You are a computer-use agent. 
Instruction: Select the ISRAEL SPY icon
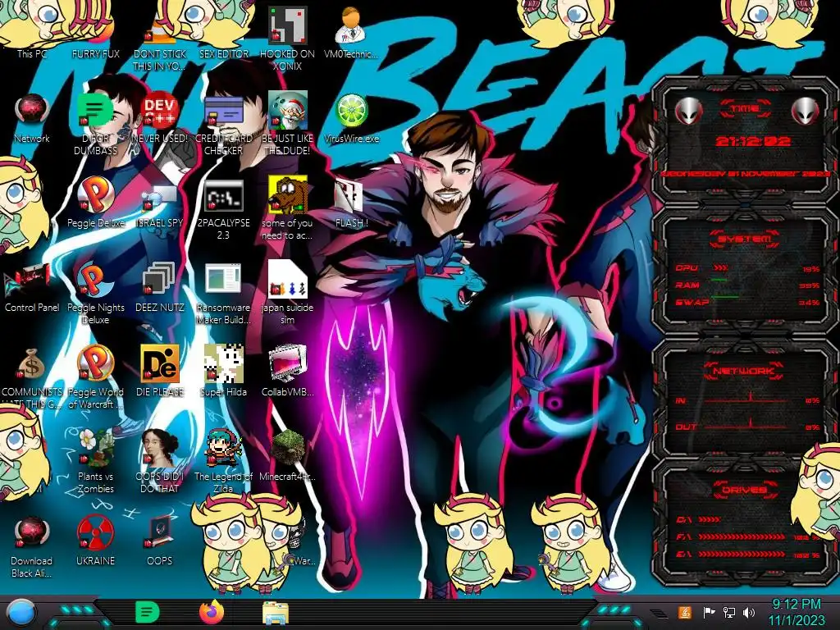point(160,206)
